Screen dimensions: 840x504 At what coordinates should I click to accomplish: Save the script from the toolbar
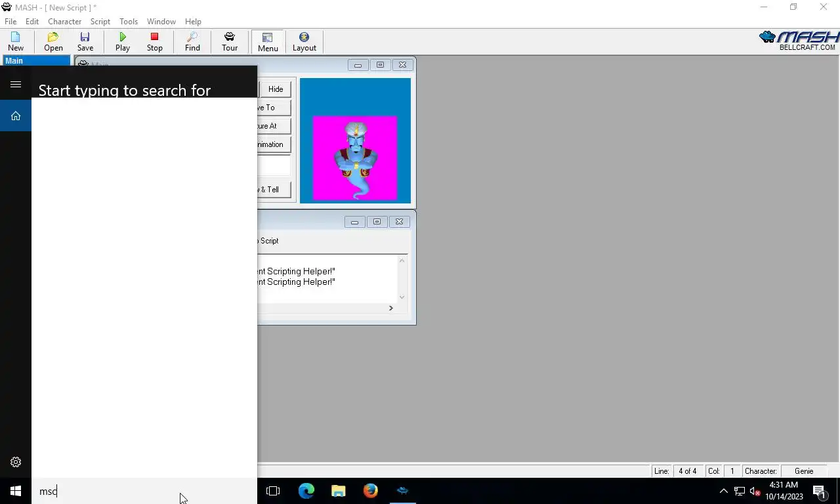point(85,41)
